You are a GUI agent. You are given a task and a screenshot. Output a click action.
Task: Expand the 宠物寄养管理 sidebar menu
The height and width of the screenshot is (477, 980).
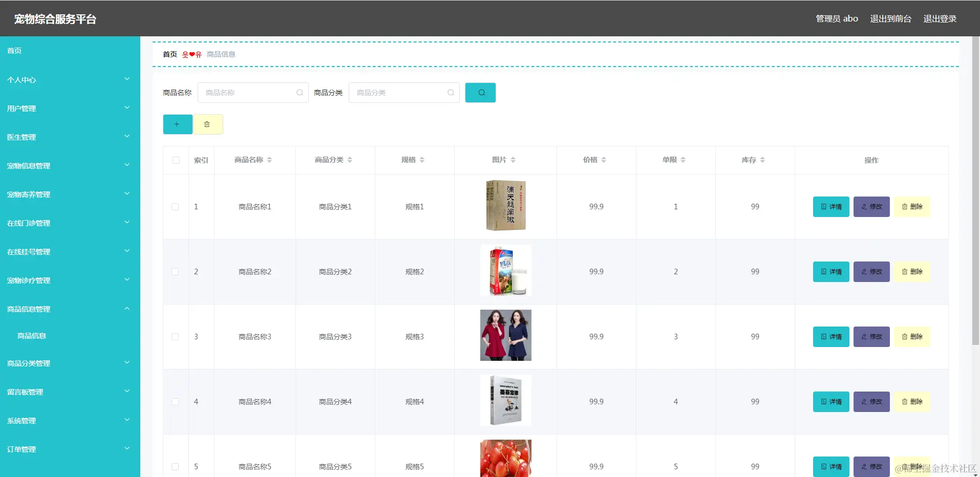(70, 194)
